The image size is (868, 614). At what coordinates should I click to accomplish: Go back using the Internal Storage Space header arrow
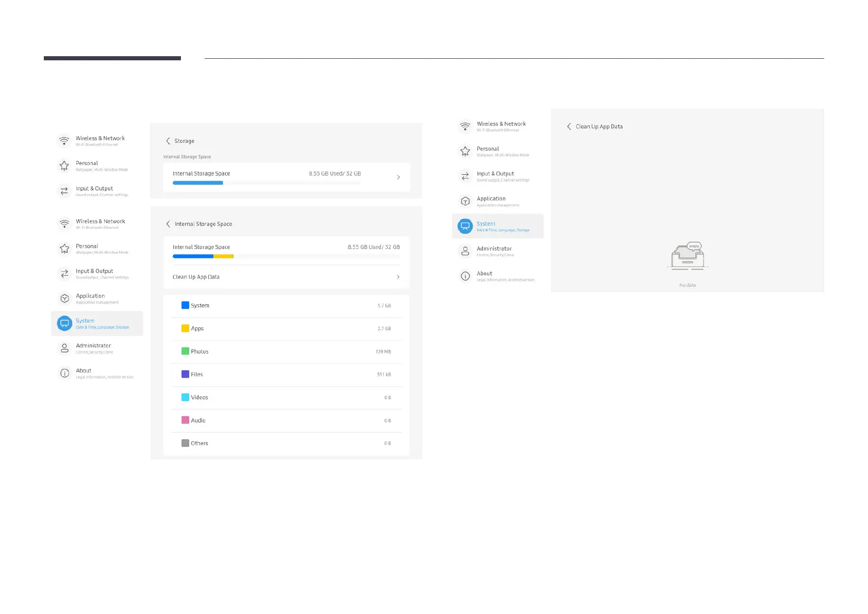168,224
